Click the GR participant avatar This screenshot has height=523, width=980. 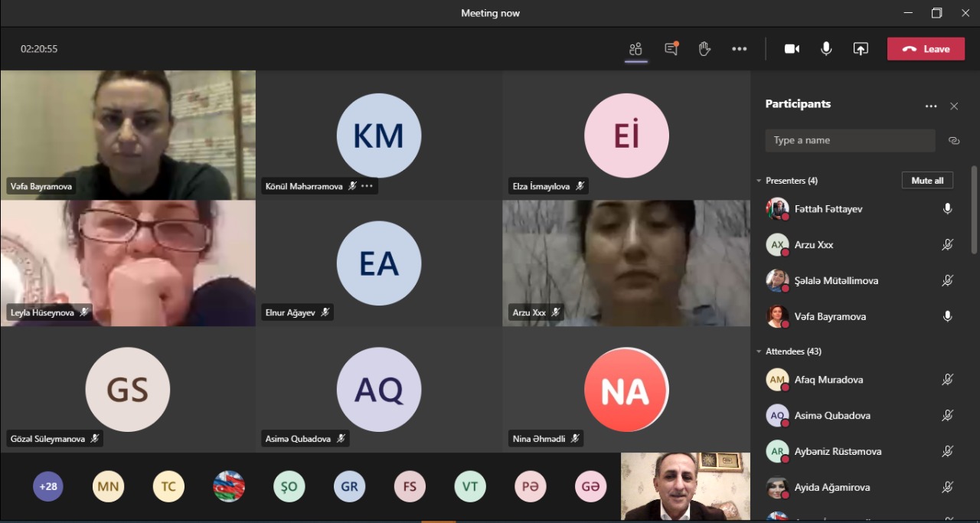click(x=349, y=486)
